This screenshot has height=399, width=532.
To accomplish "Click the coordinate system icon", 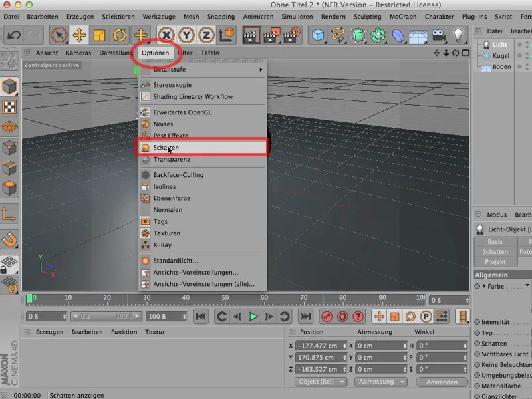I will pos(226,35).
